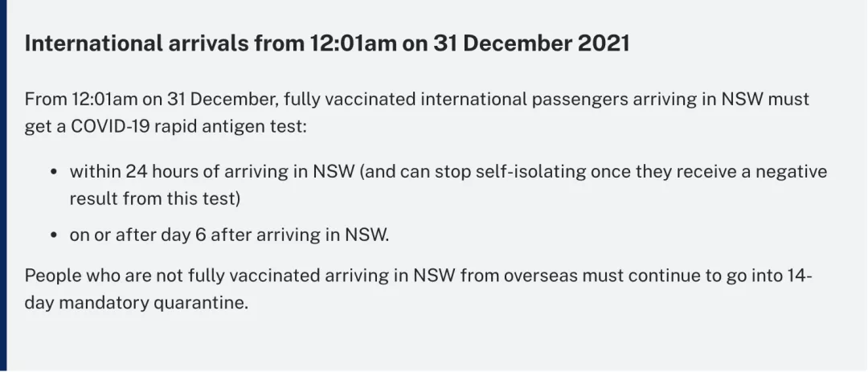Viewport: 868px width, 372px height.
Task: Click the '31 December 2021' heading date
Action: (x=531, y=43)
